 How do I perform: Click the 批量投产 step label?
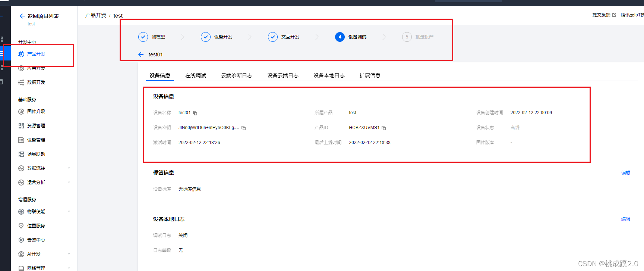(424, 37)
